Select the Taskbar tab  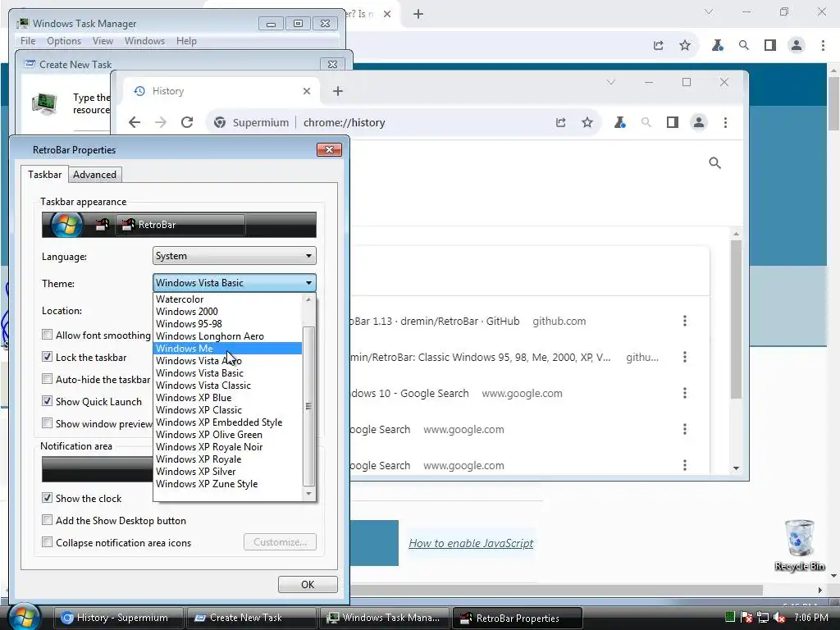(45, 174)
